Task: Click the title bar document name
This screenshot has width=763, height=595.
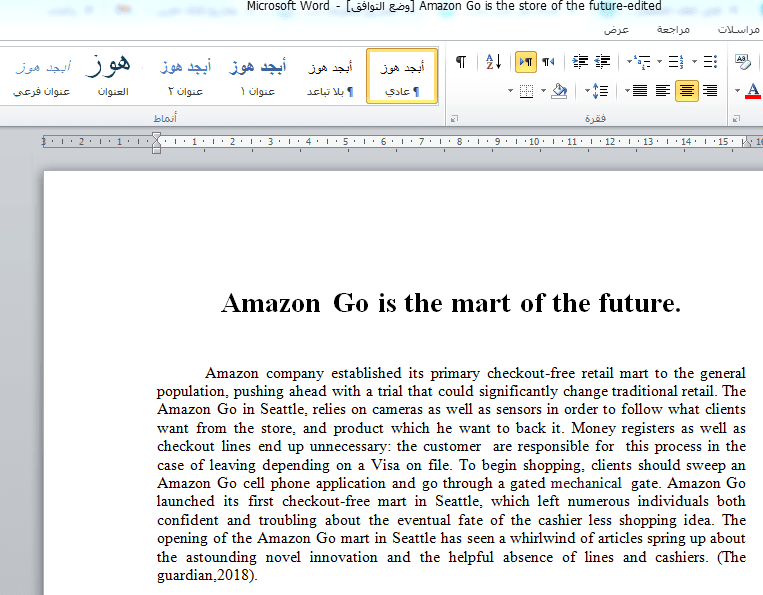Action: click(x=540, y=6)
